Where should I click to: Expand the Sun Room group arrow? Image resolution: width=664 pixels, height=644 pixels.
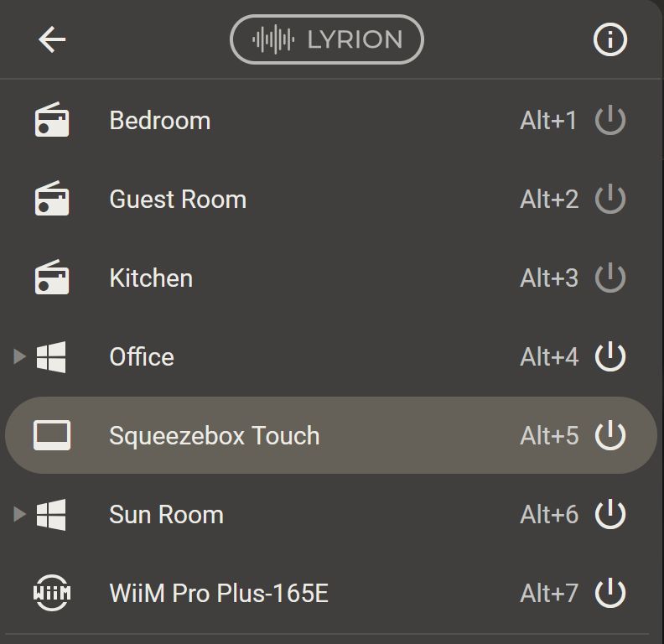(20, 515)
